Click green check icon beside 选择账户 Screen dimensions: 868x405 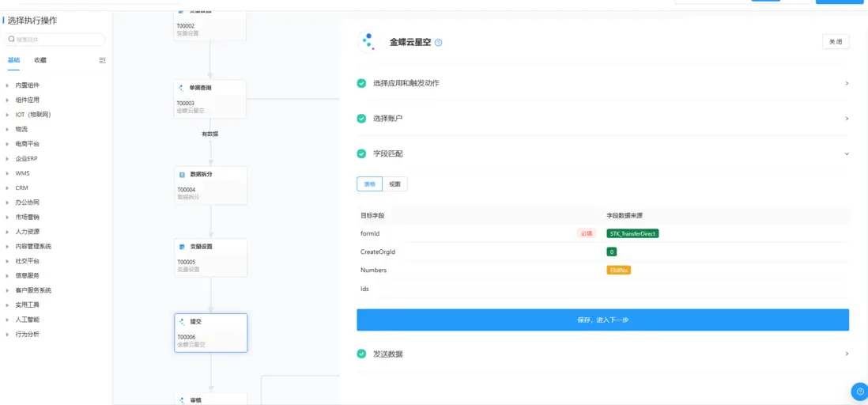361,119
